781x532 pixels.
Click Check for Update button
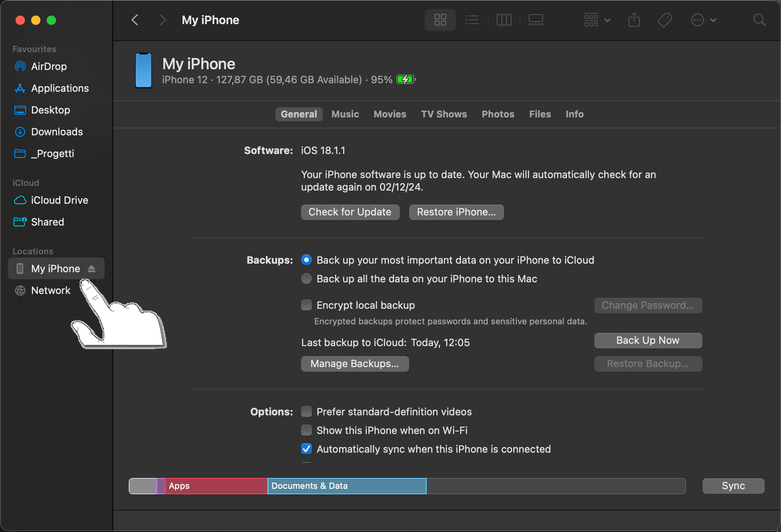350,212
